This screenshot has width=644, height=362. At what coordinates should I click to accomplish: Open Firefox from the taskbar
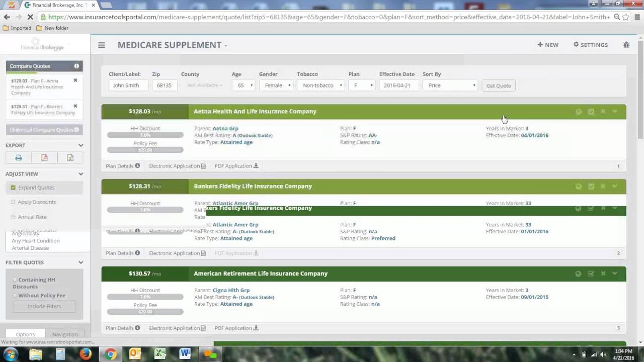tap(85, 354)
